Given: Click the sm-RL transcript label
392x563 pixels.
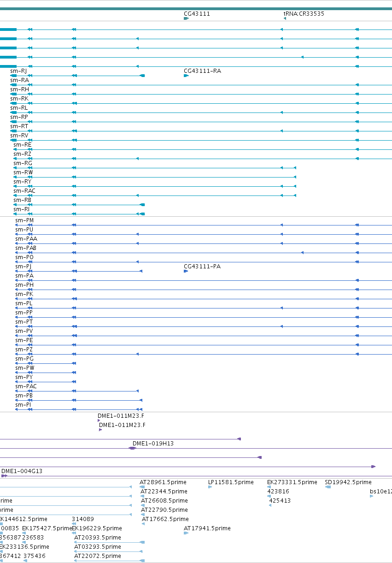Looking at the screenshot, I should [x=19, y=108].
